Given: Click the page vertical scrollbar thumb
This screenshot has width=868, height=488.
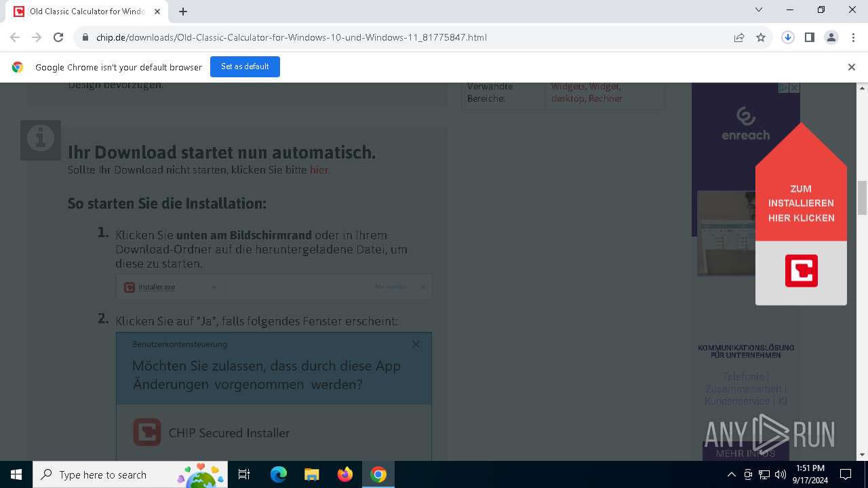Looking at the screenshot, I should pos(863,198).
